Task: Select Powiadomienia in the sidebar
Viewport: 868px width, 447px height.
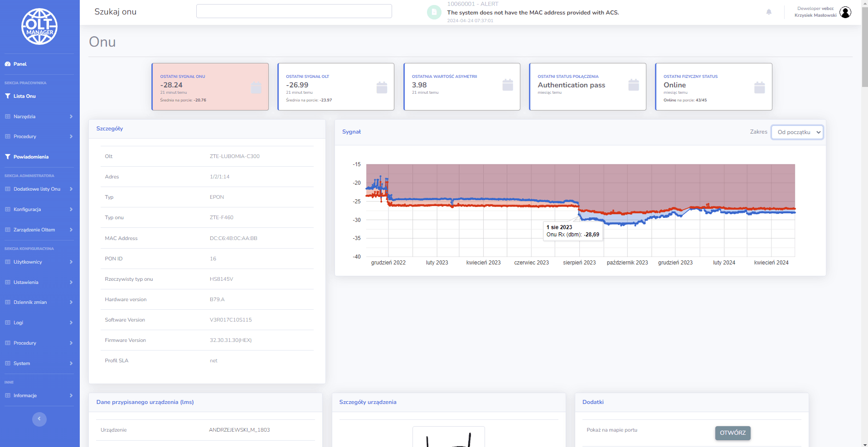Action: (x=31, y=157)
